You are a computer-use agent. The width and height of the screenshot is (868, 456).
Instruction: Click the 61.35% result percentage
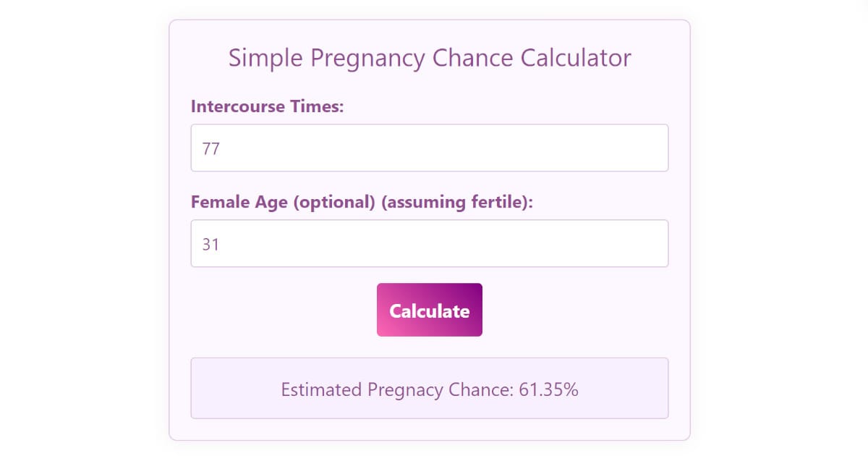[x=548, y=389]
